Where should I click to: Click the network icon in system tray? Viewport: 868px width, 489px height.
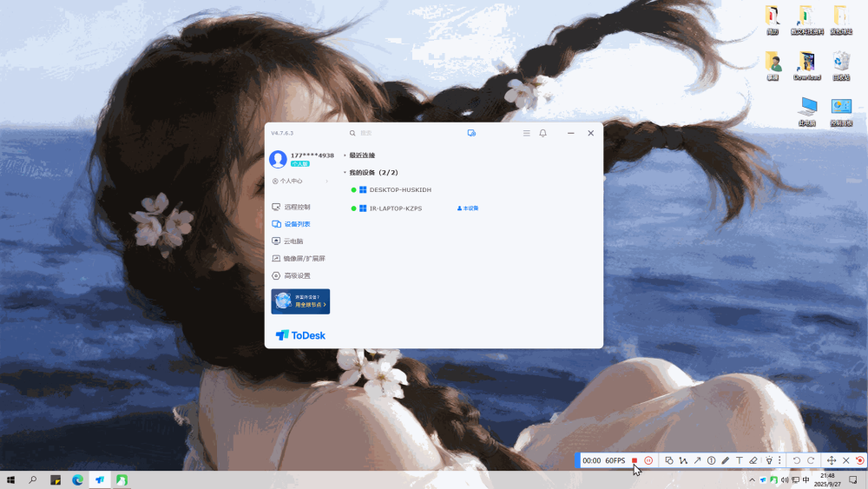[795, 480]
